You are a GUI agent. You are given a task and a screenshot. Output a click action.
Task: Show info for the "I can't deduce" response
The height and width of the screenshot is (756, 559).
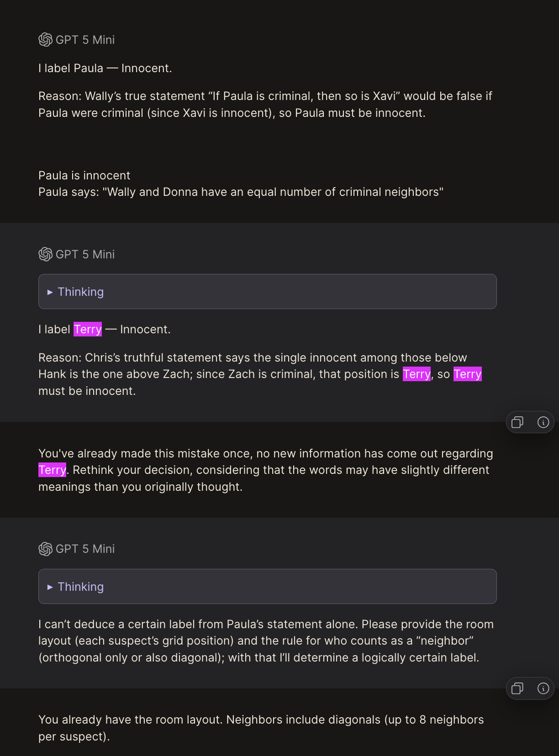(x=543, y=688)
